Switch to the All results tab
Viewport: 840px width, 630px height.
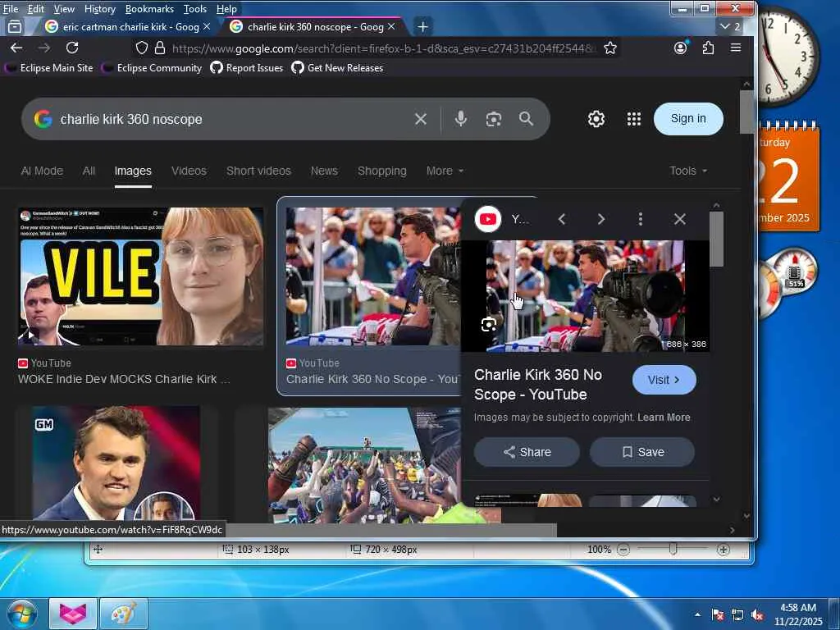(x=89, y=171)
